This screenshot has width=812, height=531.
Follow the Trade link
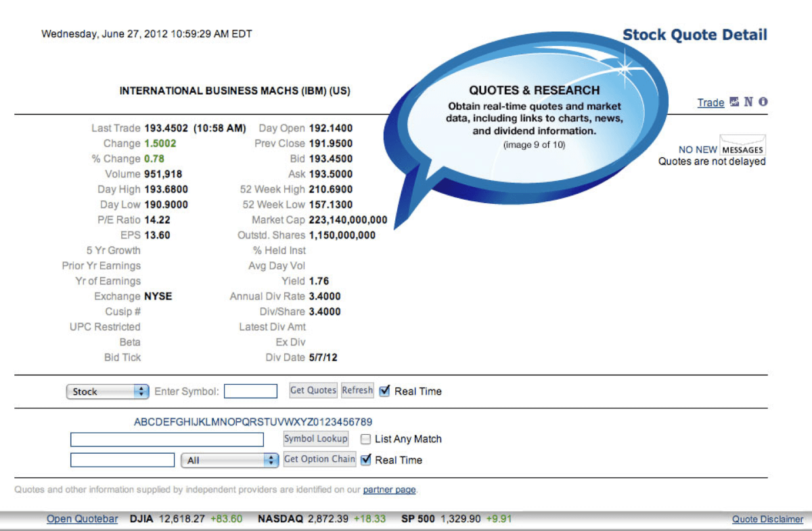tap(710, 103)
